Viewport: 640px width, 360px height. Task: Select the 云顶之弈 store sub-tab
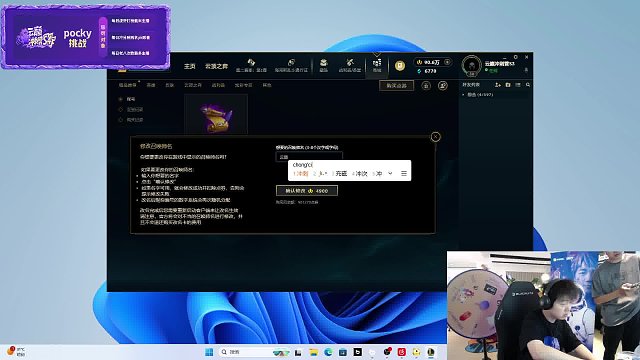193,85
